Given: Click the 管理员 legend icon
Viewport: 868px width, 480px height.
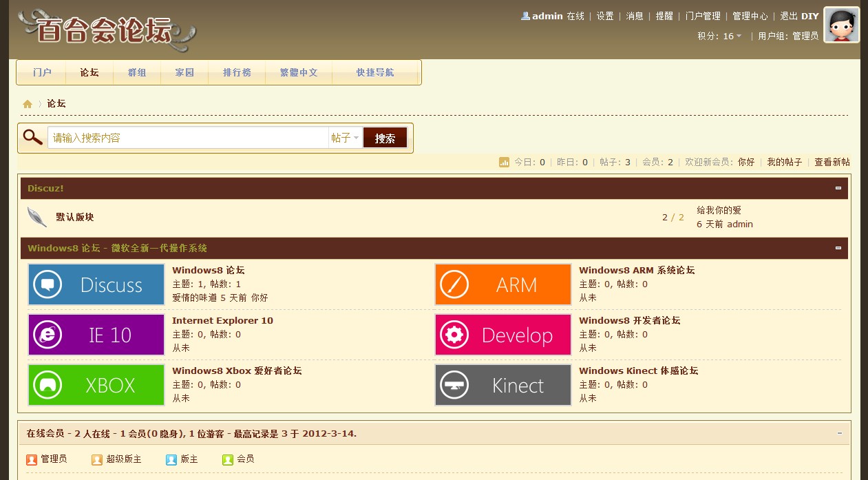Looking at the screenshot, I should 31,459.
